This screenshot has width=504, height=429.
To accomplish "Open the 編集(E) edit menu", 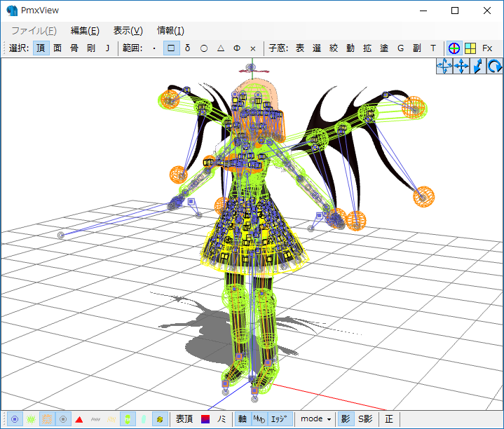I will (x=85, y=30).
